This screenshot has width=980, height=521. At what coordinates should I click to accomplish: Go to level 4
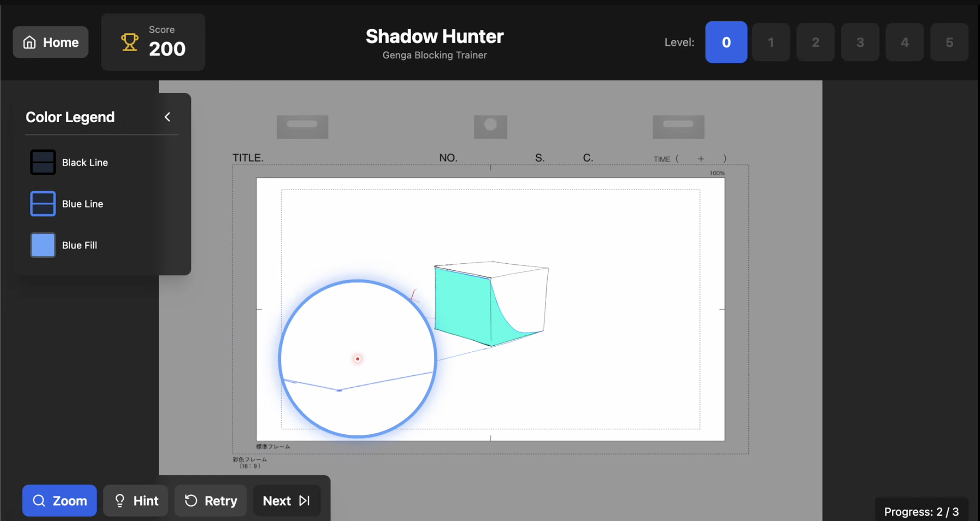tap(904, 42)
